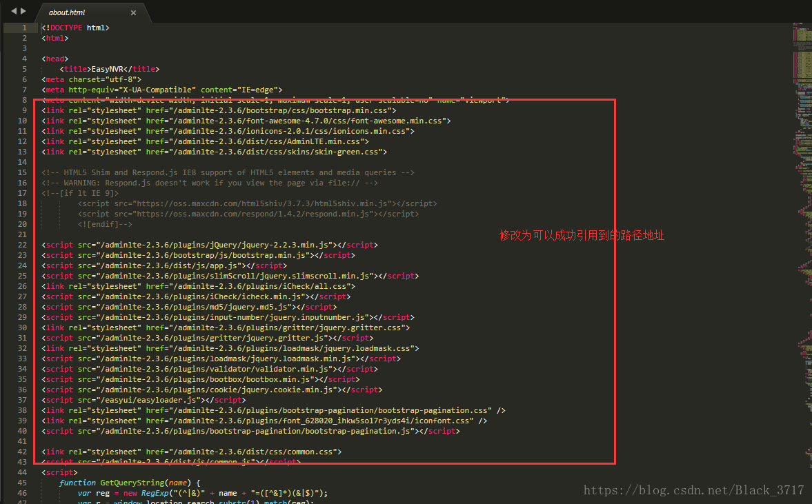The height and width of the screenshot is (504, 812).
Task: Click the WARNING Respond.js comment line
Action: point(210,183)
